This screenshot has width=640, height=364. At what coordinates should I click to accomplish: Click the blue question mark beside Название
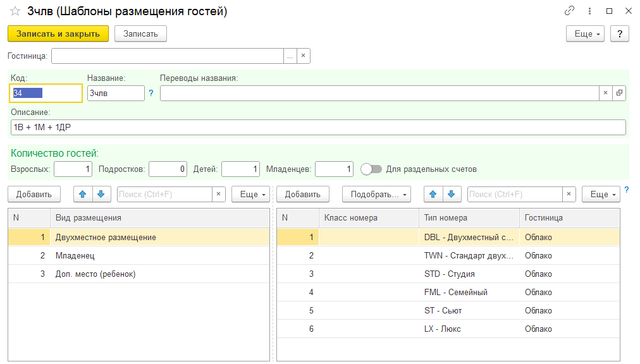pos(151,93)
